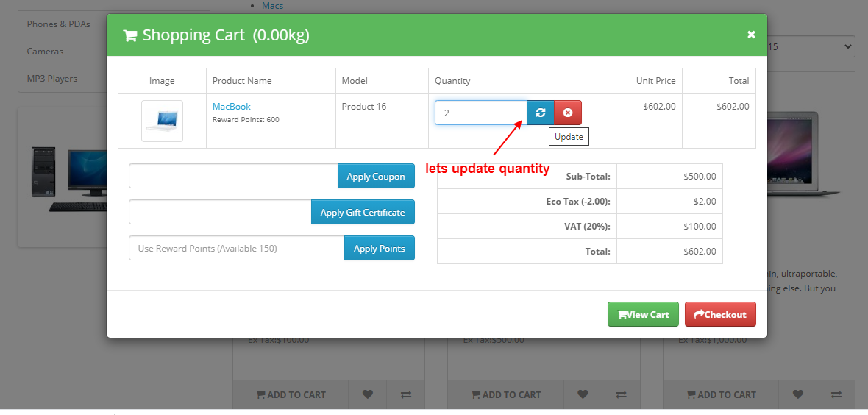Remove MacBook with the red delete icon
The width and height of the screenshot is (868, 415).
tap(567, 113)
